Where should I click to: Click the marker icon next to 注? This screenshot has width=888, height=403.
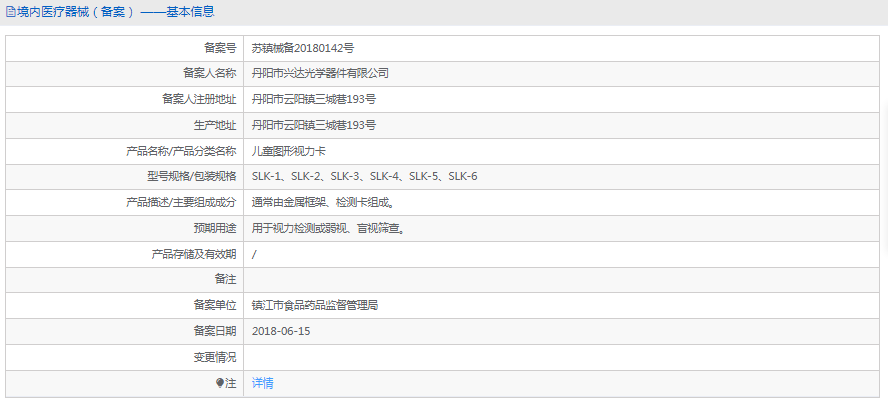pyautogui.click(x=220, y=383)
